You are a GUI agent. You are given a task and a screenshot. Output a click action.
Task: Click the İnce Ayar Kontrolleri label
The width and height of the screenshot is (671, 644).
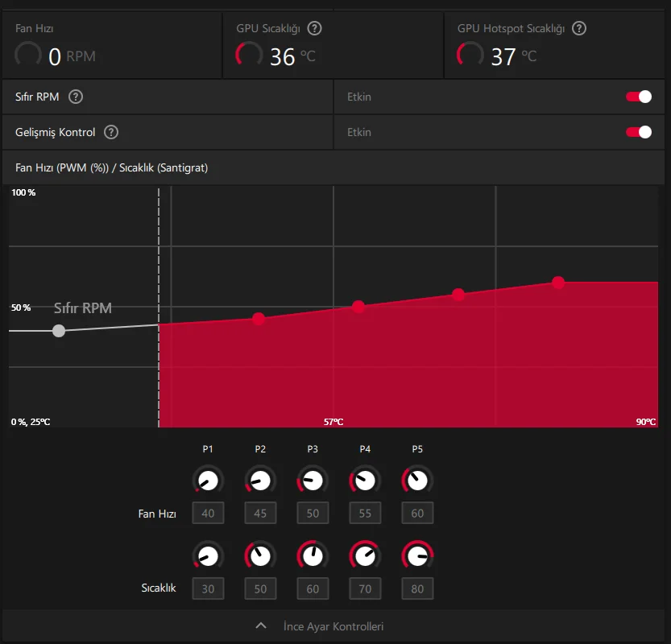pos(333,626)
